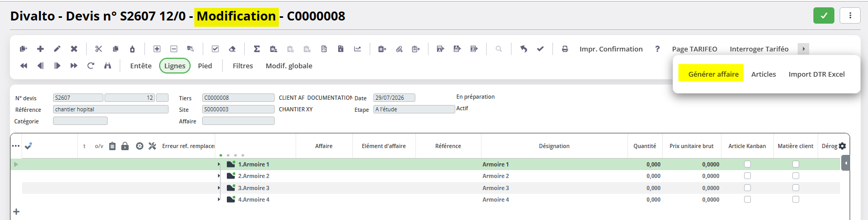Click the printer icon

[565, 49]
